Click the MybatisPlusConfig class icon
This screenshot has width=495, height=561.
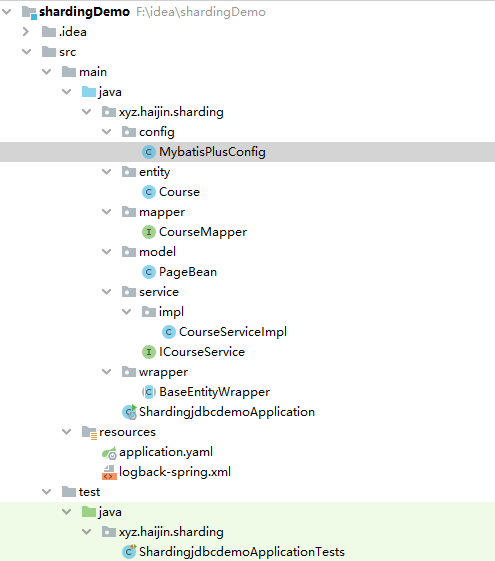click(148, 152)
